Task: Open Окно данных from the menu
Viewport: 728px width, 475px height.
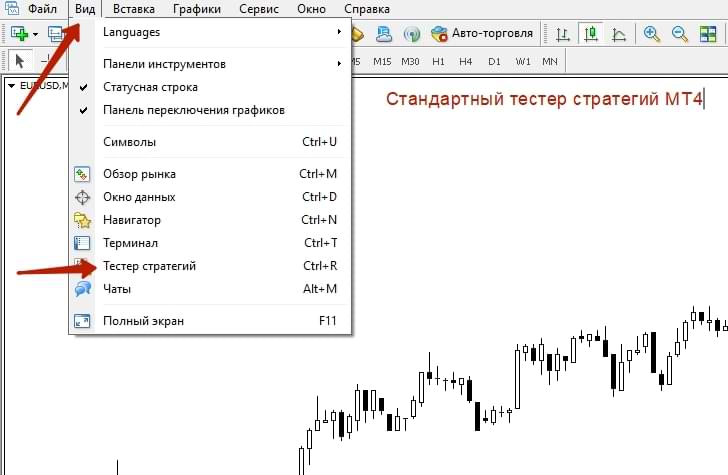Action: (210, 197)
